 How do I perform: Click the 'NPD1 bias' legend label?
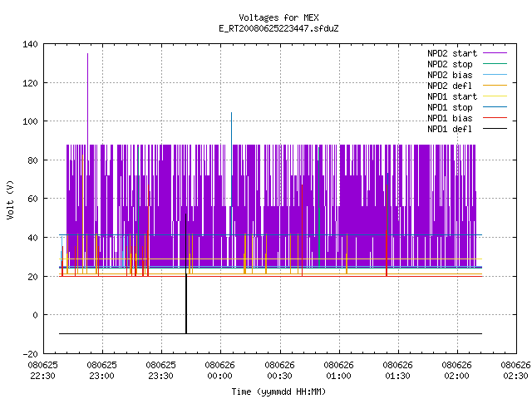(x=450, y=118)
